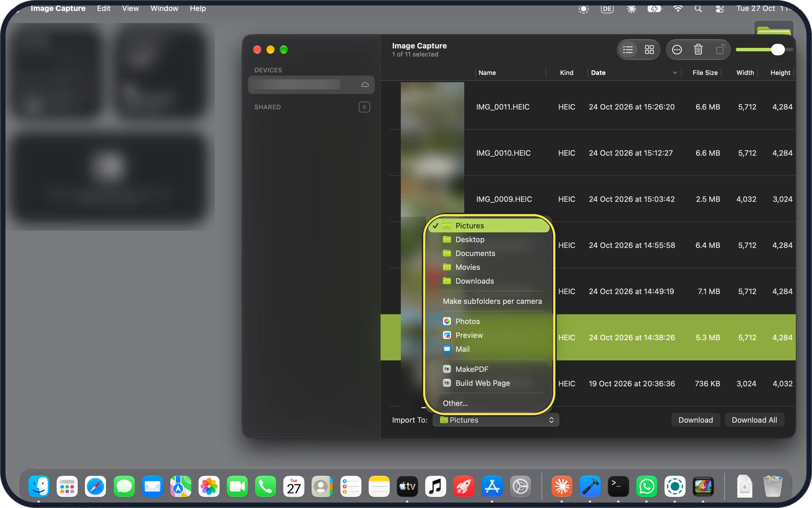Select Preview in the destination menu
This screenshot has height=508, width=812.
click(489, 335)
